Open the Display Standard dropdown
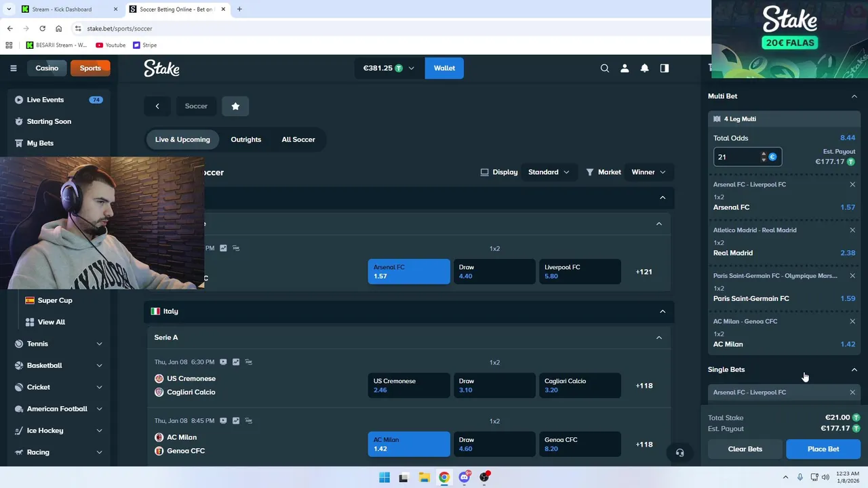Image resolution: width=868 pixels, height=488 pixels. click(x=549, y=172)
